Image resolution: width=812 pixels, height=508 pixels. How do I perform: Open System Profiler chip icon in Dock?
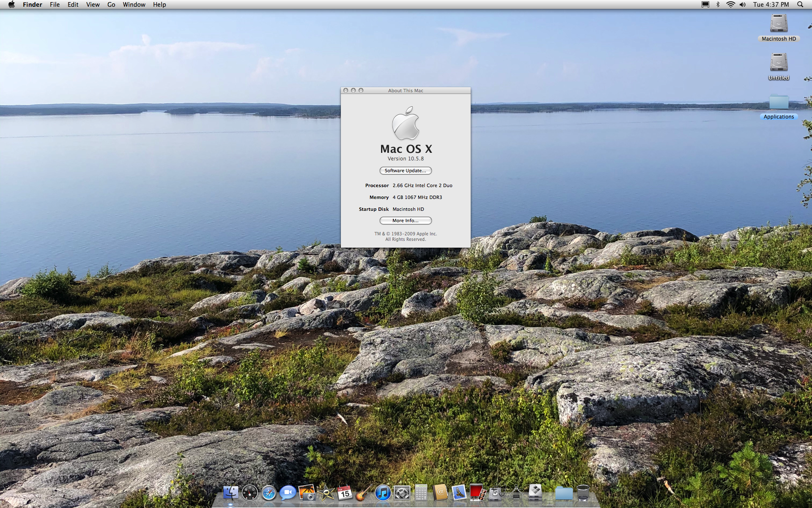coord(516,493)
